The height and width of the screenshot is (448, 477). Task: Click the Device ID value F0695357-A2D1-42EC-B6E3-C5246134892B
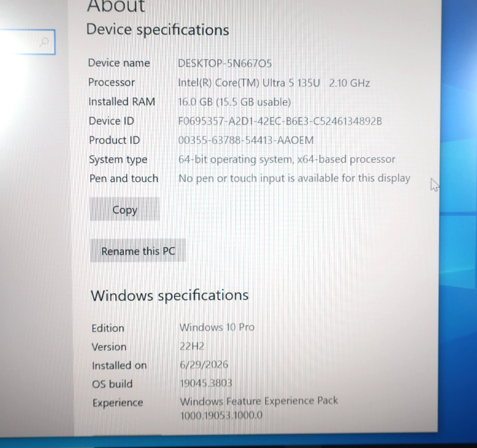coord(280,121)
